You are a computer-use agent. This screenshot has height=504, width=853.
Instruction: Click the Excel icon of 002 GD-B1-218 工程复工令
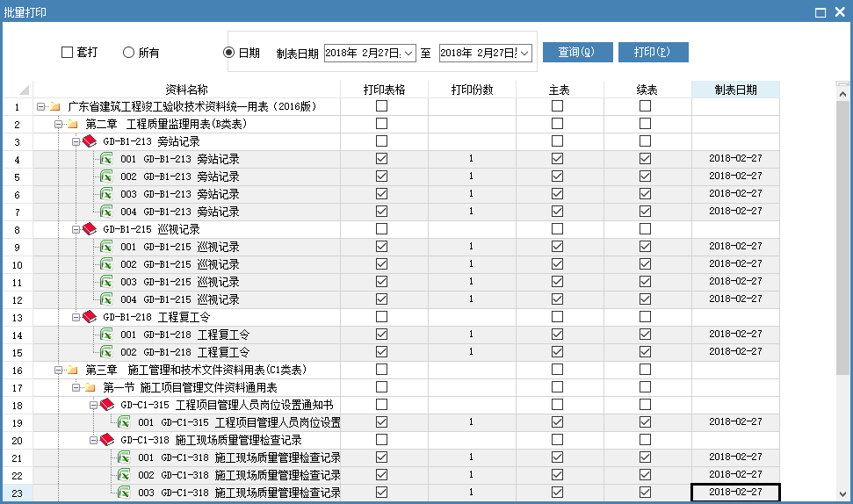(106, 352)
